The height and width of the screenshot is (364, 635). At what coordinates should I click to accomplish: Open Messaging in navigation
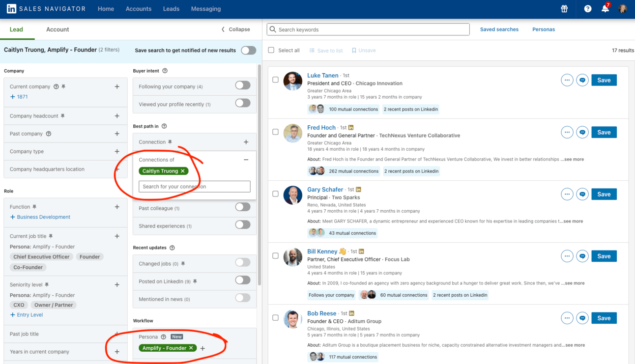click(206, 9)
